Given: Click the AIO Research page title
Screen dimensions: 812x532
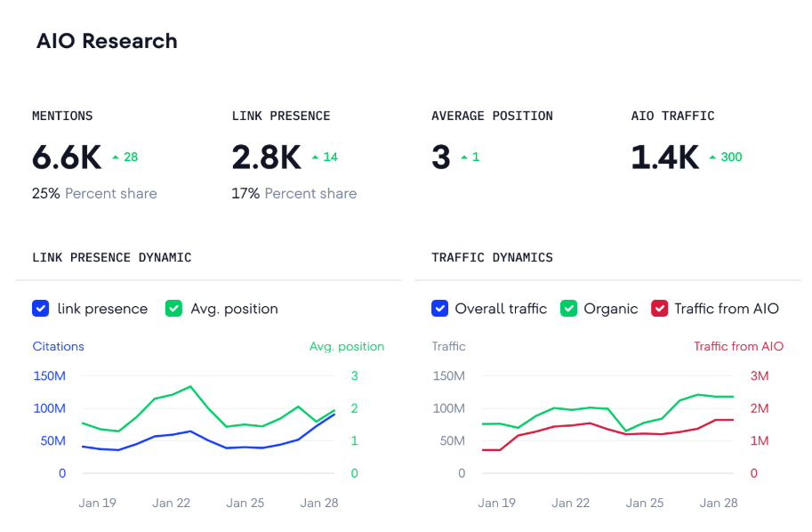Looking at the screenshot, I should click(x=107, y=41).
